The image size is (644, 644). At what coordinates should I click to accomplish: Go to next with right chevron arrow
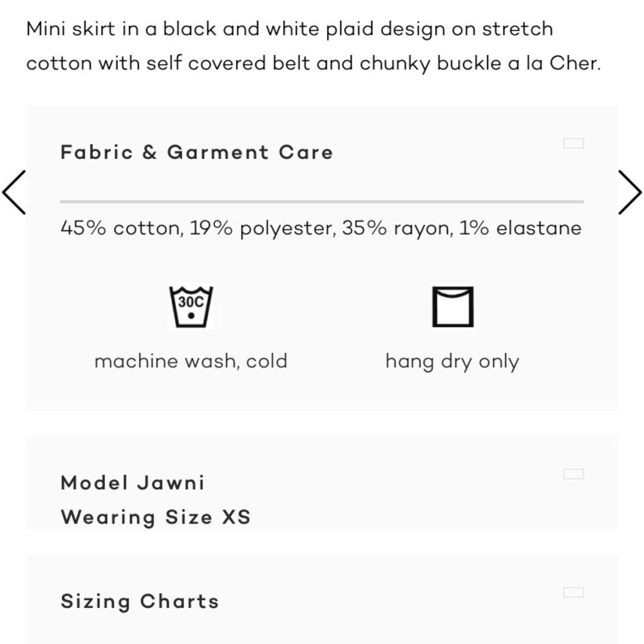click(630, 192)
